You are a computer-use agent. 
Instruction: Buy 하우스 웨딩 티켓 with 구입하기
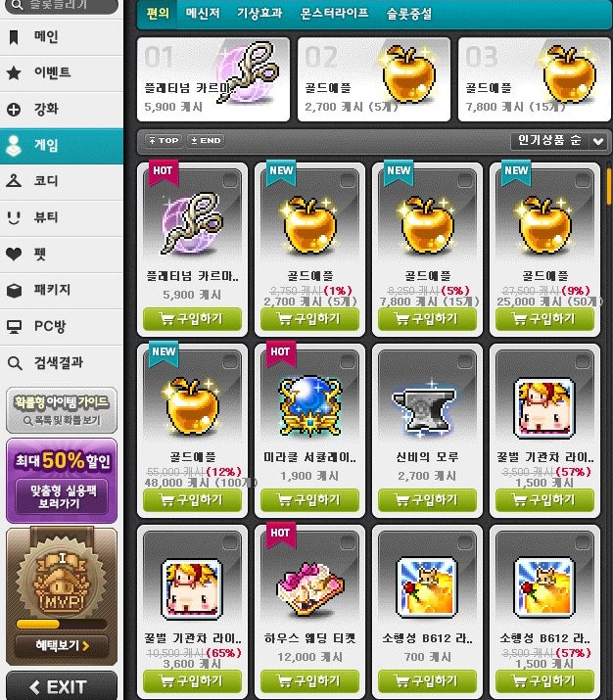point(309,680)
